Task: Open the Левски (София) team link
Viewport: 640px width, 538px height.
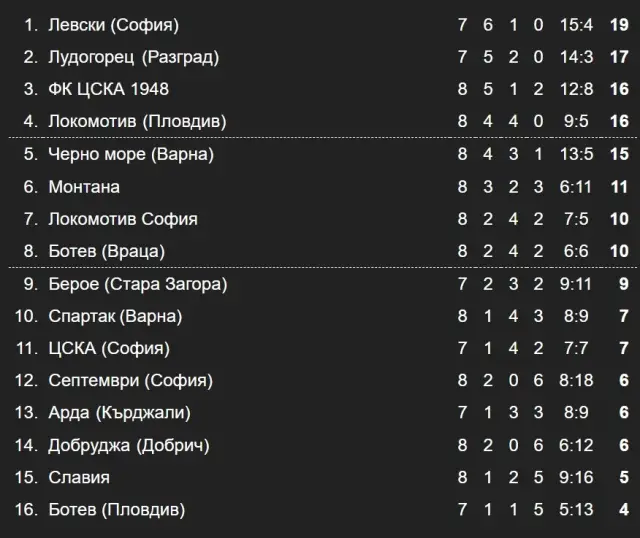Action: 113,24
